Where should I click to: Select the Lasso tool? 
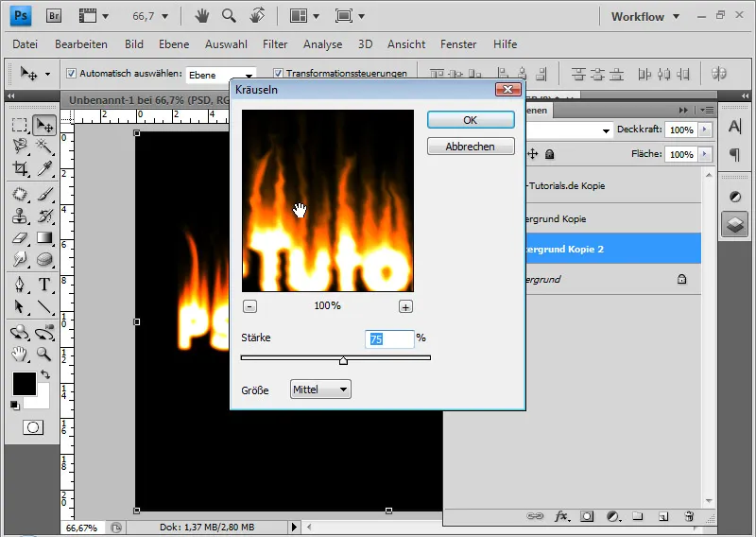(x=19, y=147)
